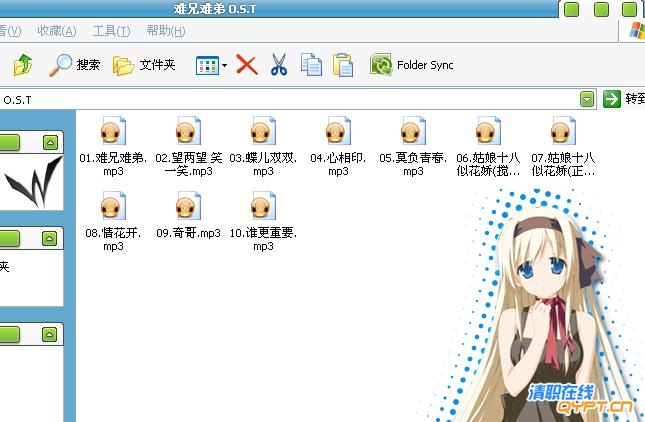Open the address bar dropdown arrow
The width and height of the screenshot is (645, 422).
[x=587, y=99]
